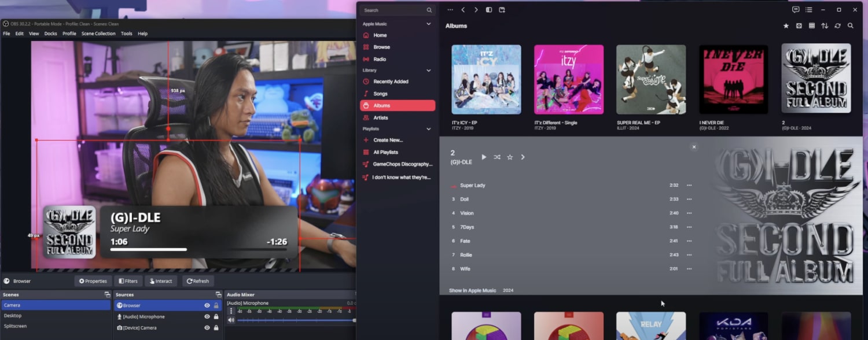
Task: Open source Properties in OBS
Action: 93,281
